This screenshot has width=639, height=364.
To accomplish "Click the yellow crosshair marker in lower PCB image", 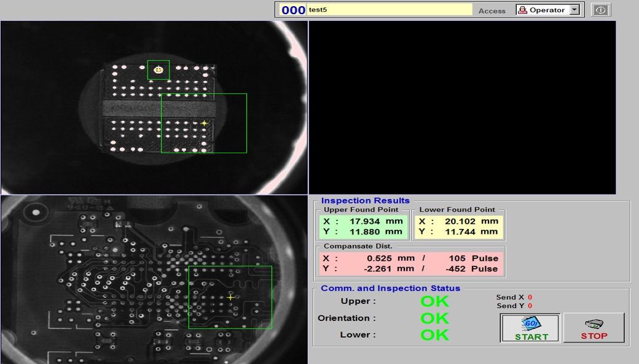I will 230,297.
